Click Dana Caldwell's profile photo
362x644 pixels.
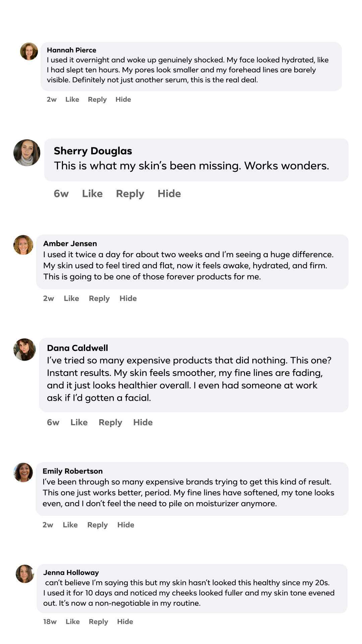[x=24, y=350]
